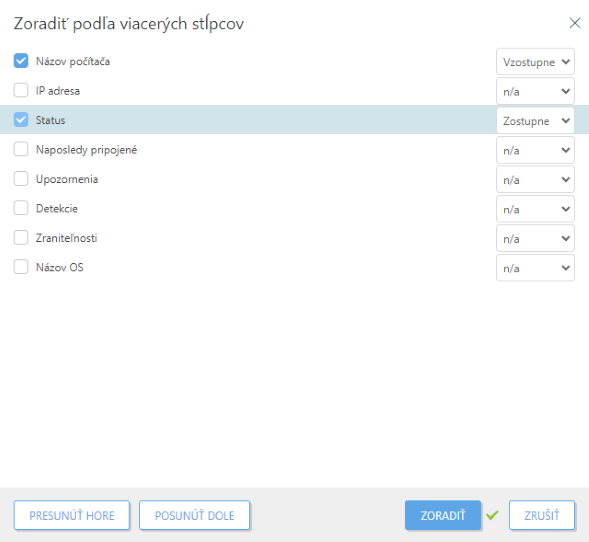Image resolution: width=589 pixels, height=542 pixels.
Task: Open the Vzostupne sort order dropdown
Action: coord(535,62)
